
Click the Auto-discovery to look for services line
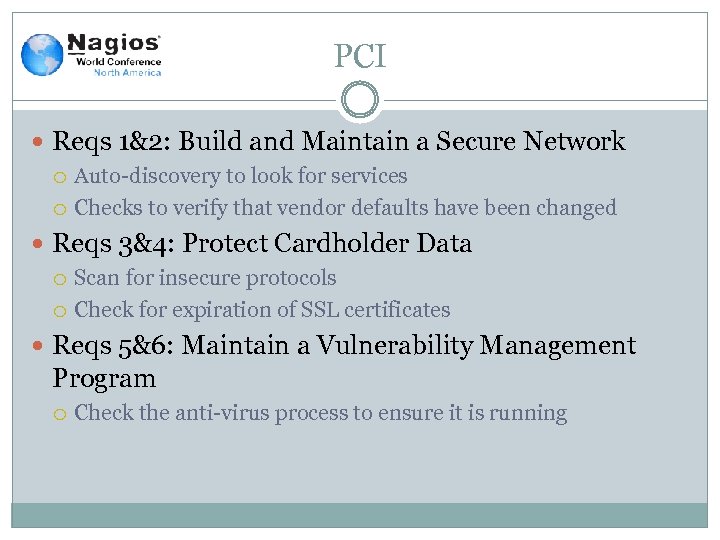pos(240,176)
